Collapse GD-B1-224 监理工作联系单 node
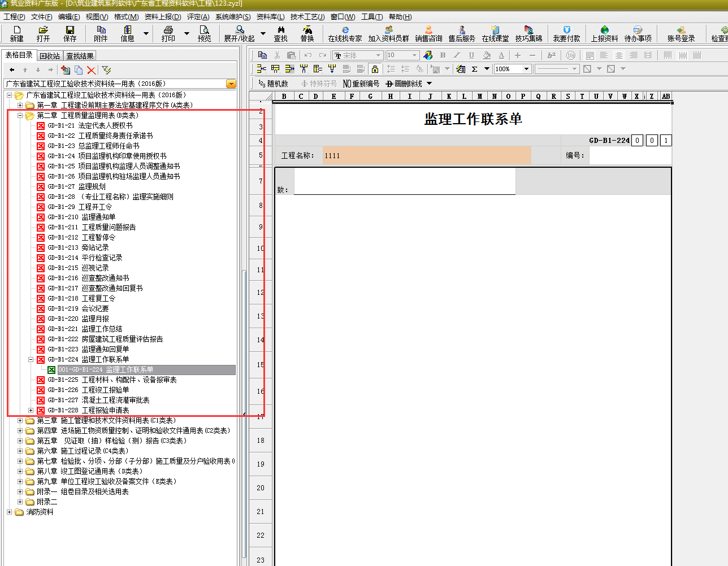The width and height of the screenshot is (728, 566). [x=31, y=359]
